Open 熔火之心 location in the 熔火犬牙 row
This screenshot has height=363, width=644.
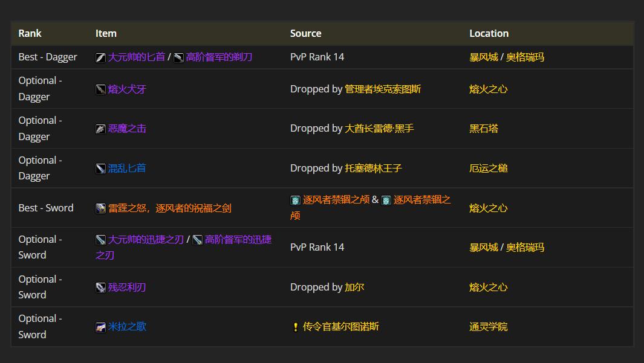(x=489, y=89)
